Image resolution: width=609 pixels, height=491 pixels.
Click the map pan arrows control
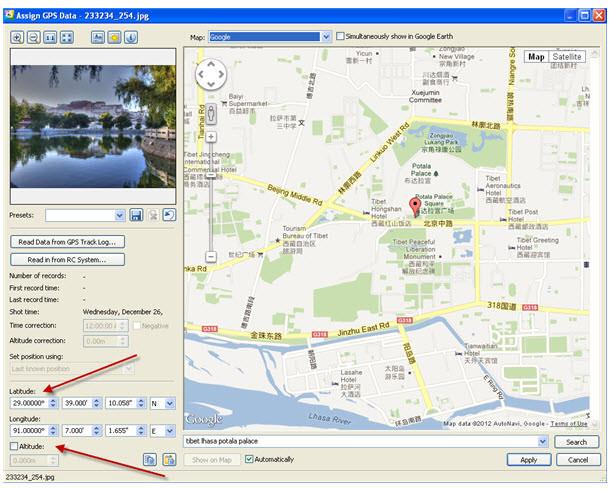click(211, 74)
